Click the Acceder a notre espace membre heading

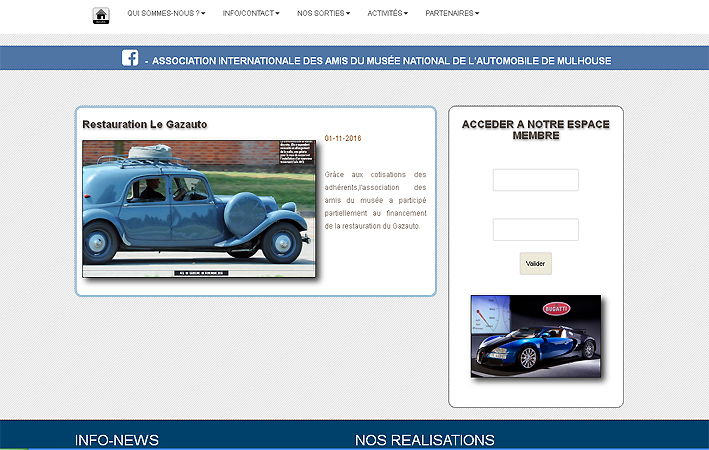pos(536,130)
